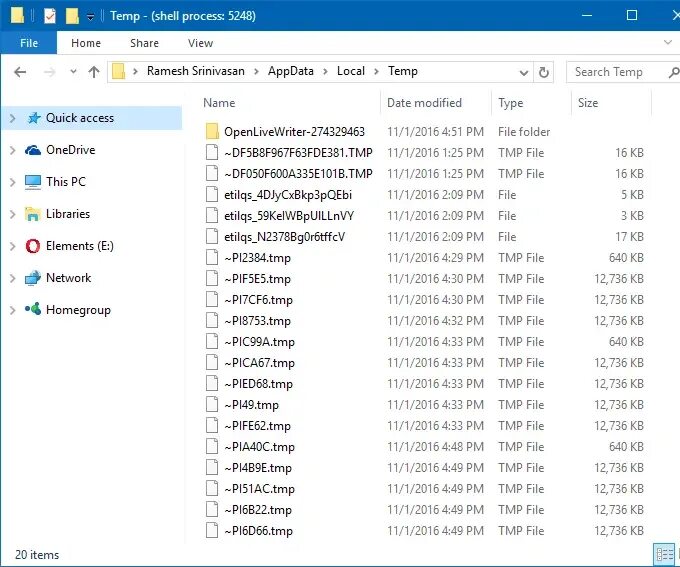Select ~PIA40C.tmp file

point(259,447)
